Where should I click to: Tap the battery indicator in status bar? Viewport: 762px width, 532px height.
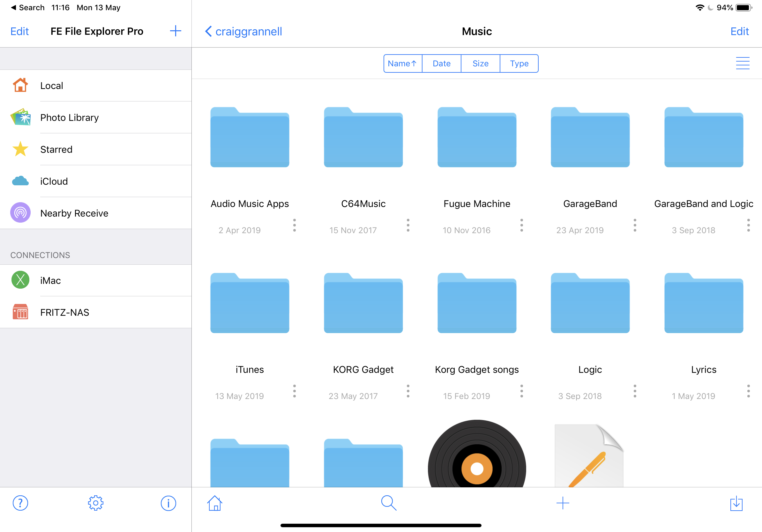pos(744,7)
